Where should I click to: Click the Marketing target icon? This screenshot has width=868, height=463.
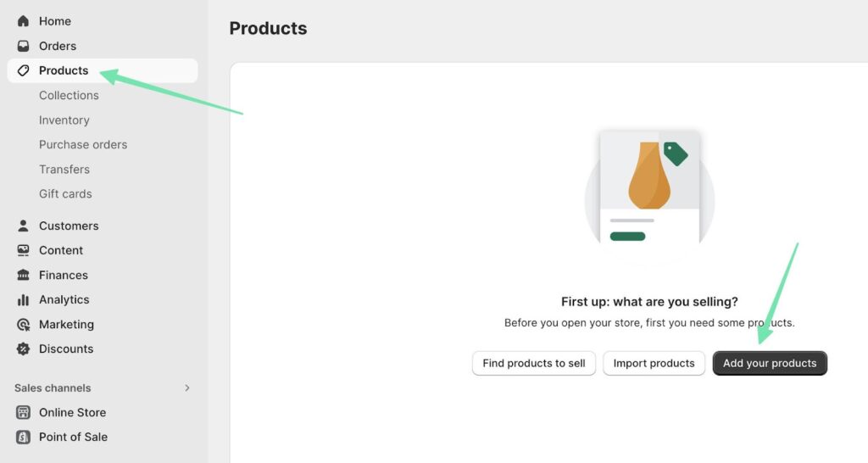coord(23,324)
